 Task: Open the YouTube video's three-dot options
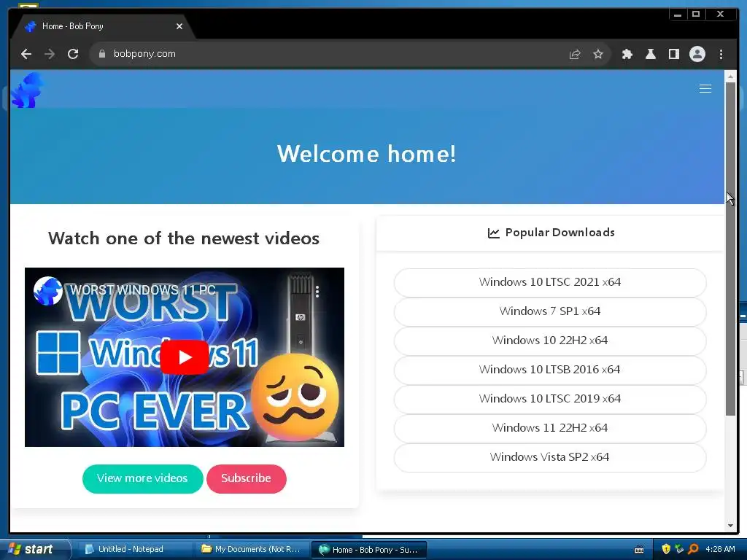[317, 292]
